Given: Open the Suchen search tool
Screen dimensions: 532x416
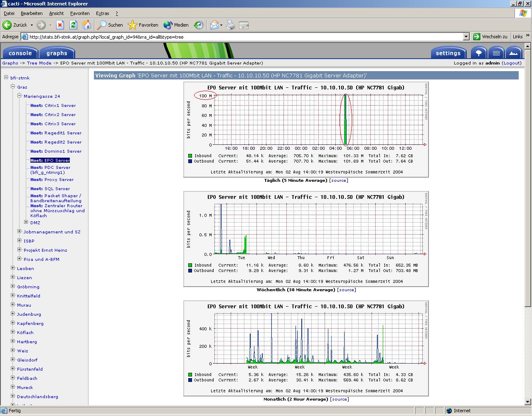Looking at the screenshot, I should pos(110,25).
